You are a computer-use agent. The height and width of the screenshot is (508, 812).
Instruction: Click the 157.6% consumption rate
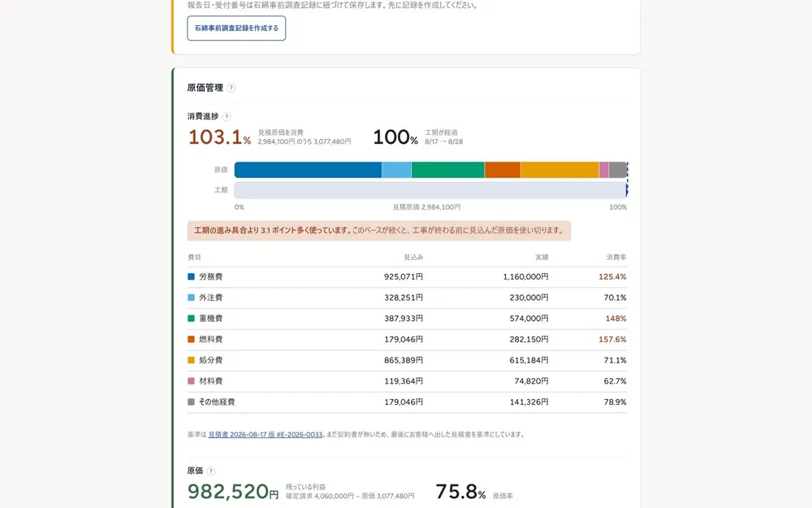(612, 340)
